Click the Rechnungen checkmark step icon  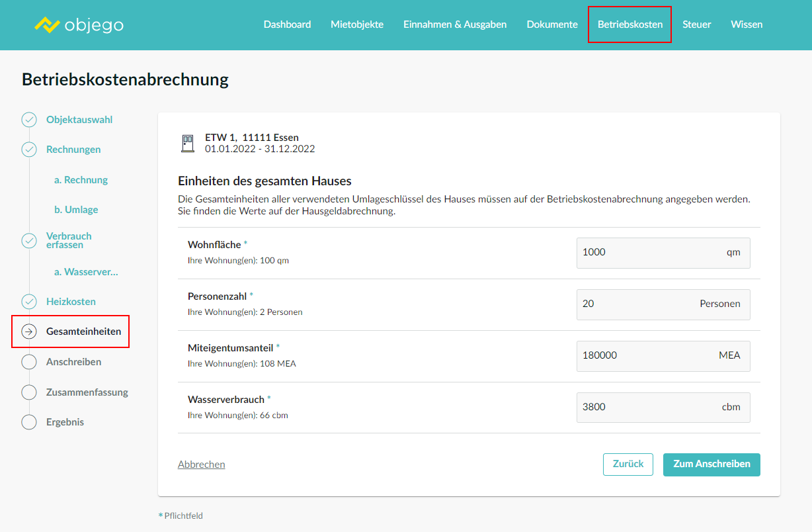click(29, 150)
